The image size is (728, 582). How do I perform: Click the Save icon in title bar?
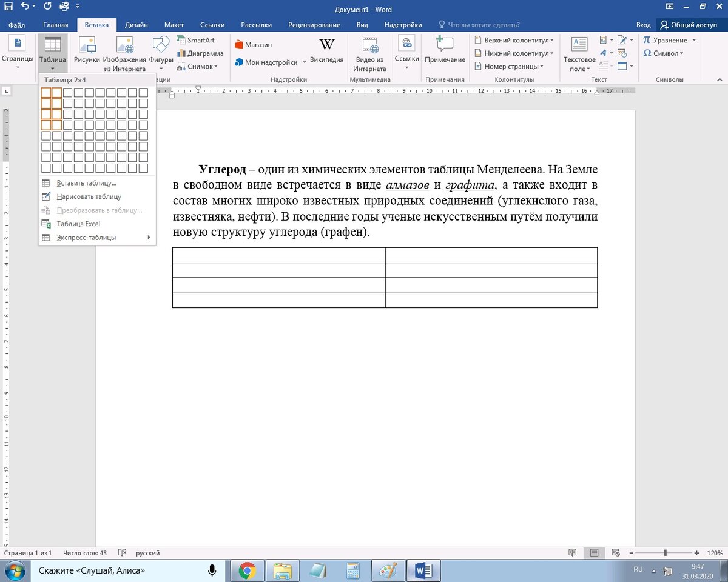pyautogui.click(x=8, y=7)
